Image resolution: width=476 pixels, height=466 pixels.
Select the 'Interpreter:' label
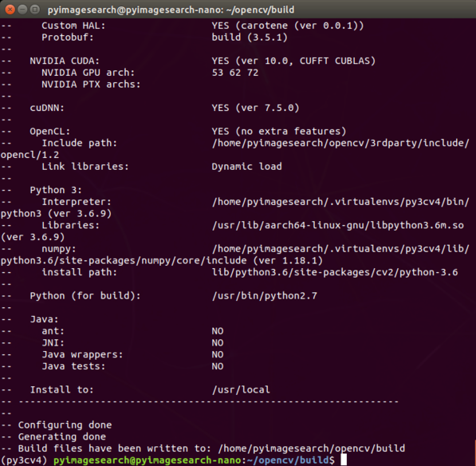(x=77, y=202)
